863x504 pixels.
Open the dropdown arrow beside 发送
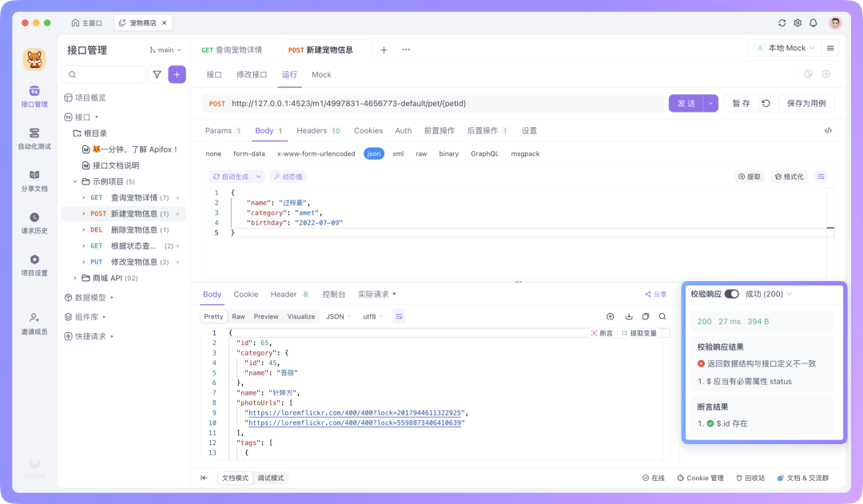click(x=710, y=104)
